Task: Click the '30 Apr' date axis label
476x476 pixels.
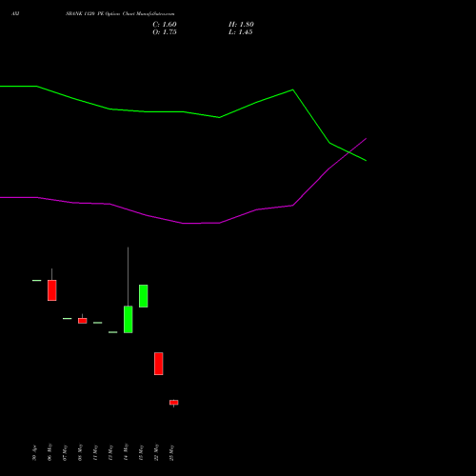Action: [x=34, y=453]
